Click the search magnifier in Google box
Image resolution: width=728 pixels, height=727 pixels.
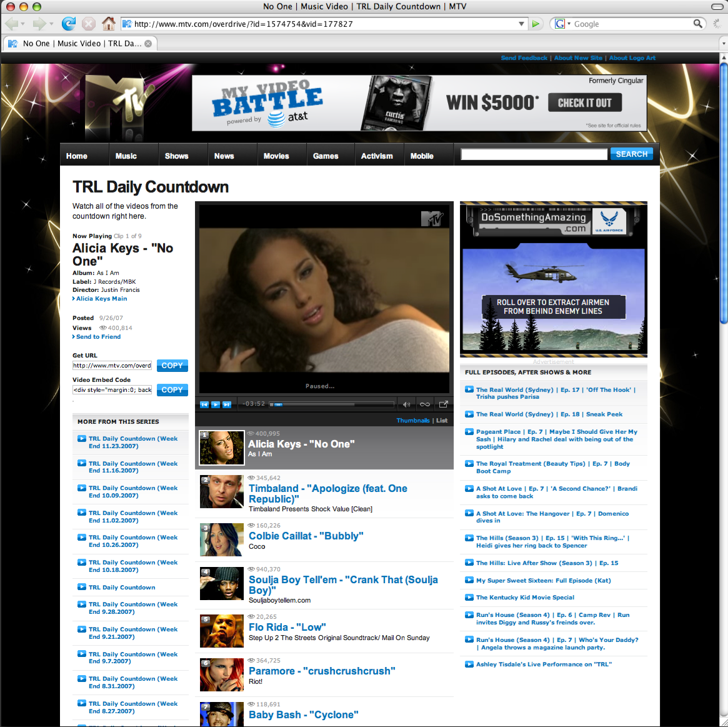click(697, 24)
